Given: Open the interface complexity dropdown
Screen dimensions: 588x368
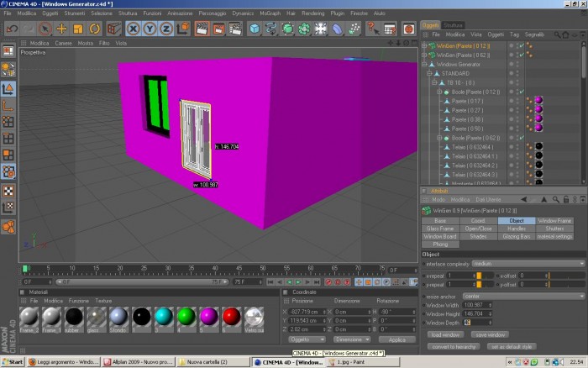Looking at the screenshot, I should [x=528, y=264].
